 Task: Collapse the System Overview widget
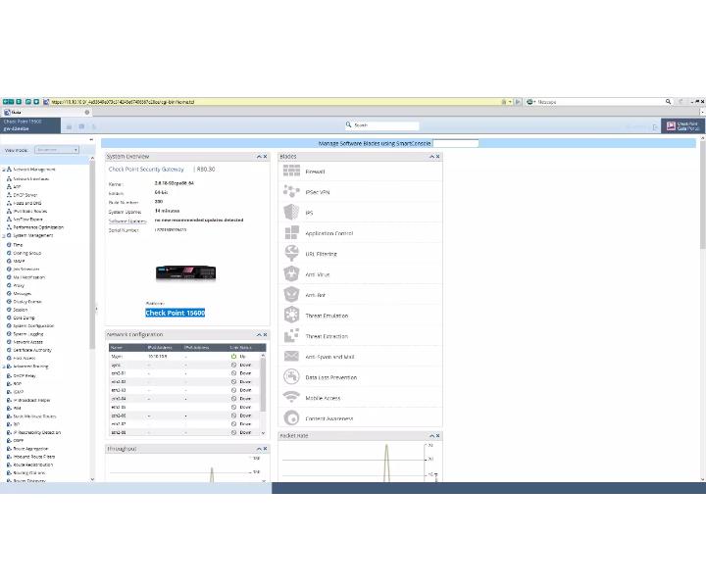click(x=259, y=157)
